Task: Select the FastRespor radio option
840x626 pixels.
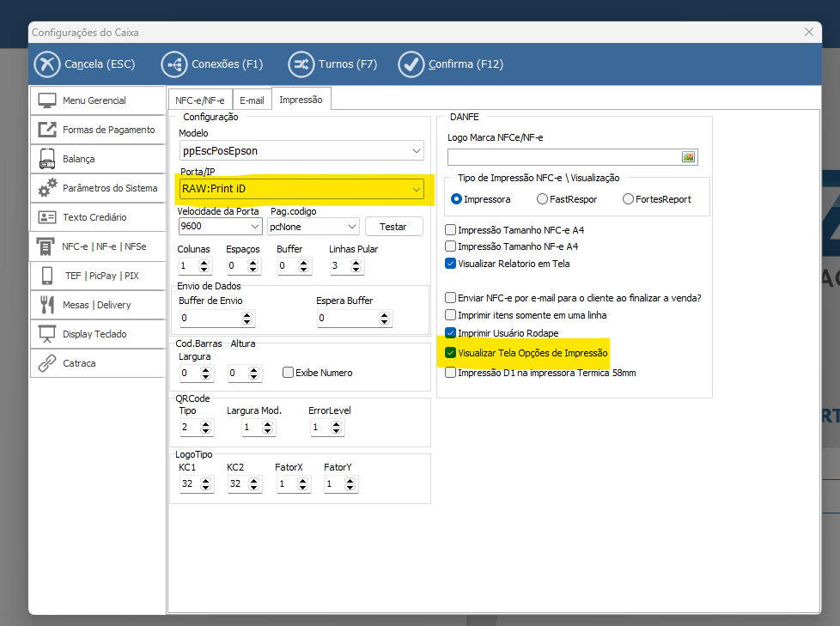Action: pos(542,199)
